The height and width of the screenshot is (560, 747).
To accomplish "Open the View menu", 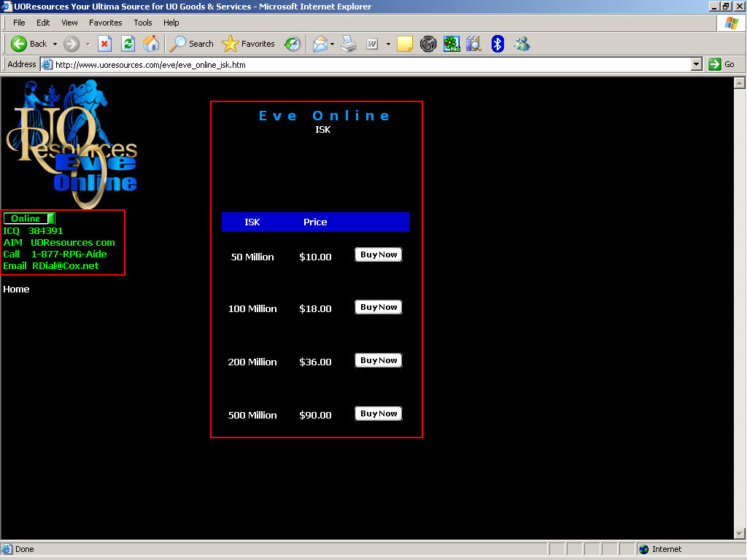I will [x=69, y=23].
